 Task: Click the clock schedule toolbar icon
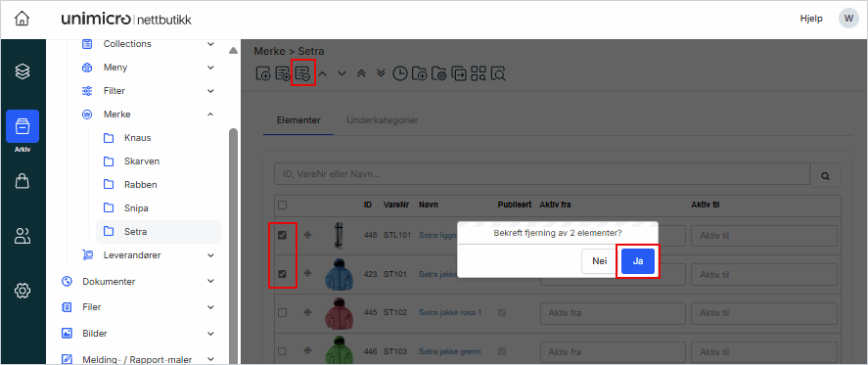point(400,73)
